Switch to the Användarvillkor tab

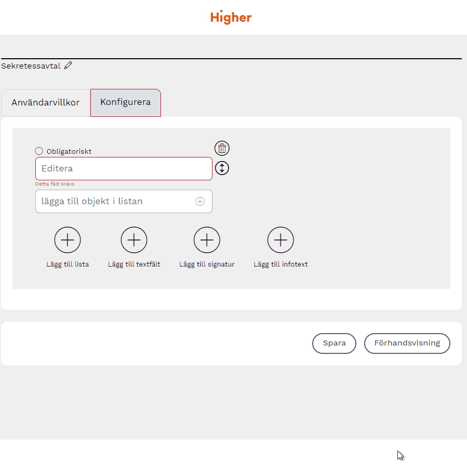point(46,102)
